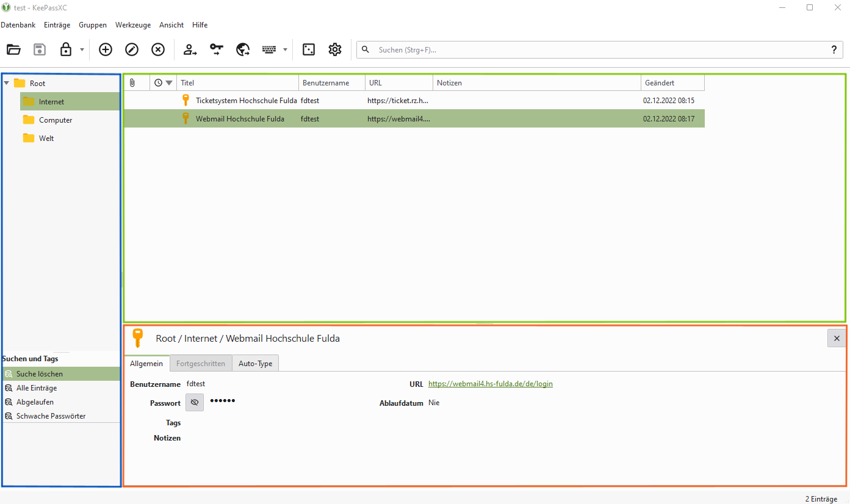850x504 pixels.
Task: Copy username to clipboard icon
Action: coord(190,50)
